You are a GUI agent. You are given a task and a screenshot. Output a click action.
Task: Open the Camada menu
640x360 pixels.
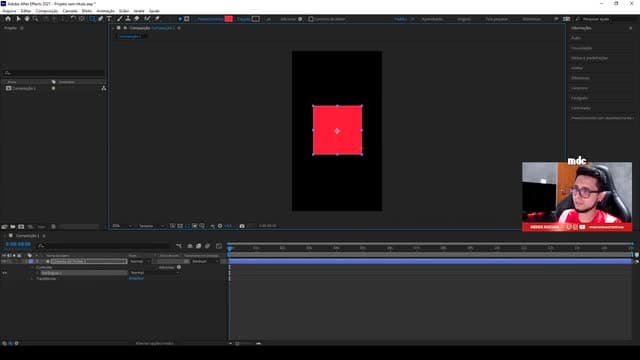(x=70, y=11)
